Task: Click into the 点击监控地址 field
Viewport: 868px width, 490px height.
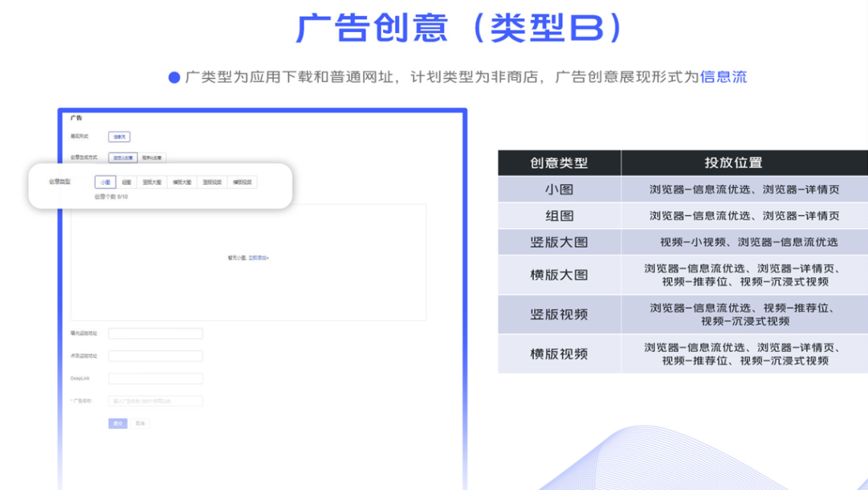Action: (156, 356)
